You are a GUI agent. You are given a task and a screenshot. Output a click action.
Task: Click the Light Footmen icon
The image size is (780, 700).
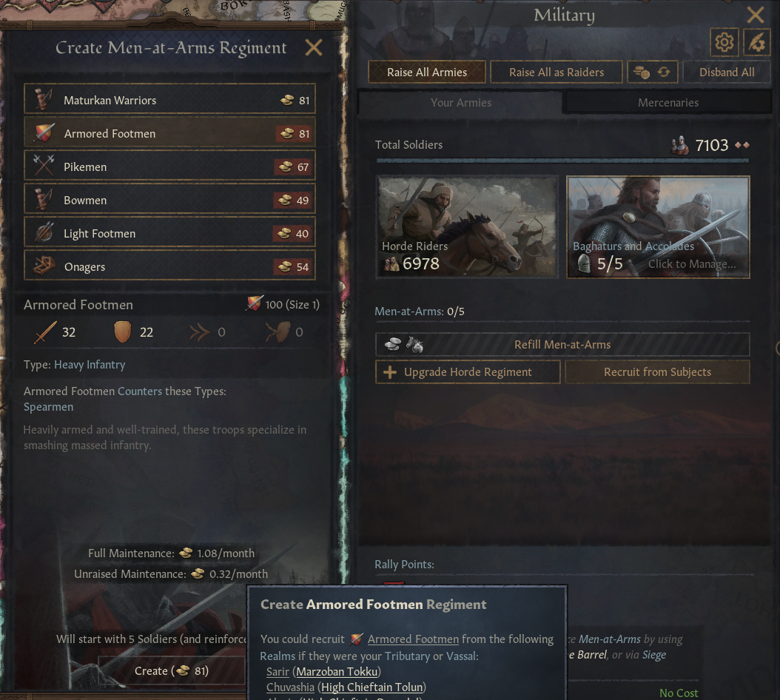pyautogui.click(x=44, y=233)
